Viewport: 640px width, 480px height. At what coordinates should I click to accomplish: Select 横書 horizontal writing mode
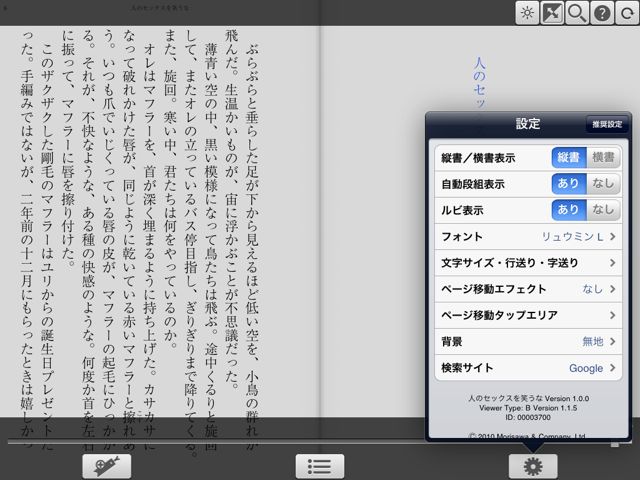click(604, 158)
